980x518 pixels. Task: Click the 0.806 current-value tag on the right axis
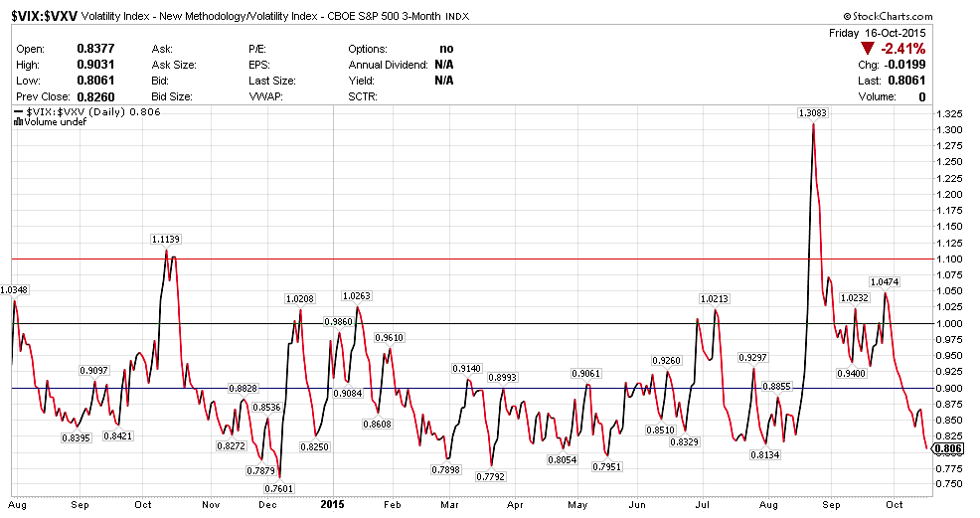(949, 448)
